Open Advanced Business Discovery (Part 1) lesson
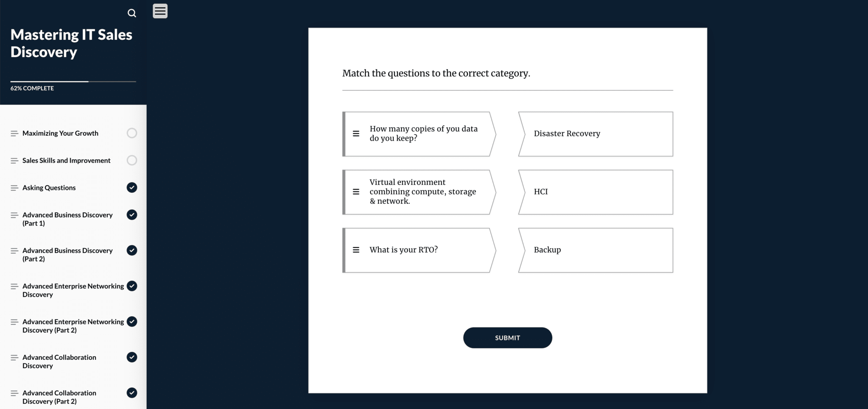868x409 pixels. click(x=67, y=219)
